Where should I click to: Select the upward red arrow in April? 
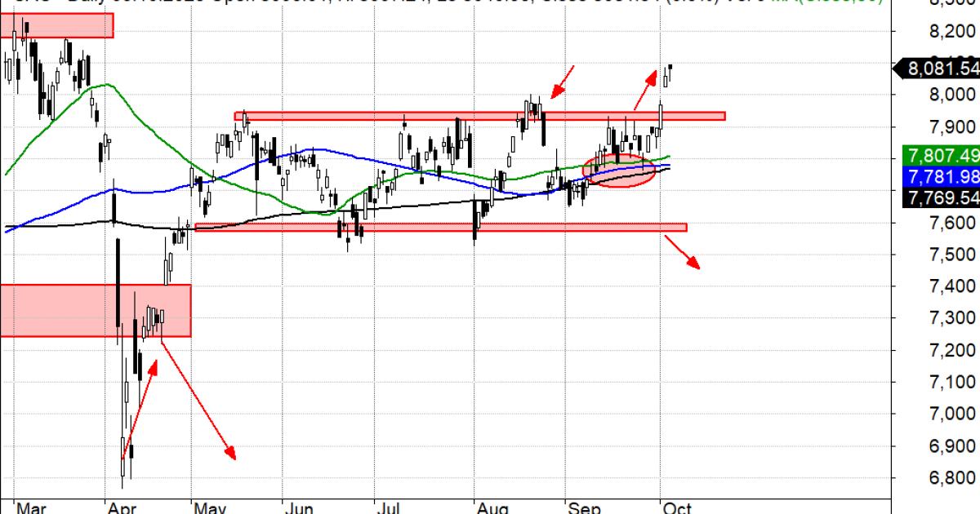pos(139,408)
